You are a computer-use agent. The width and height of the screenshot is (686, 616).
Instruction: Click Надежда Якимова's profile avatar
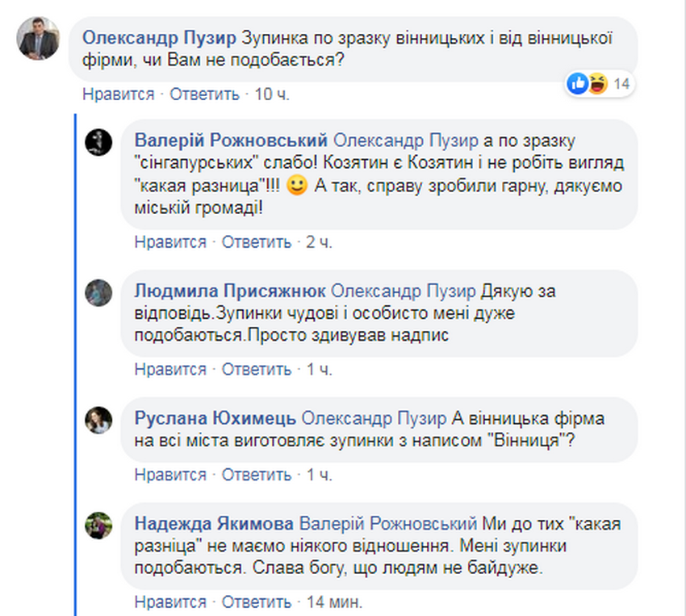[x=98, y=524]
